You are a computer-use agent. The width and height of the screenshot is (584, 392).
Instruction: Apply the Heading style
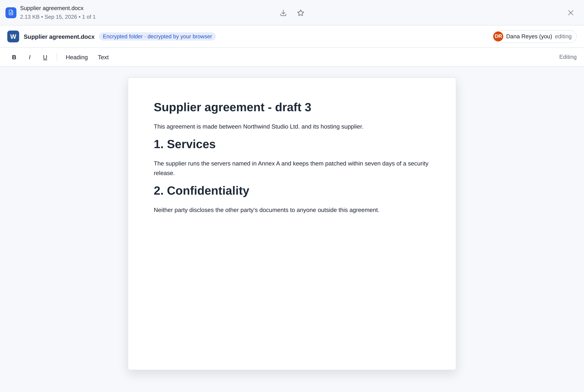coord(77,57)
